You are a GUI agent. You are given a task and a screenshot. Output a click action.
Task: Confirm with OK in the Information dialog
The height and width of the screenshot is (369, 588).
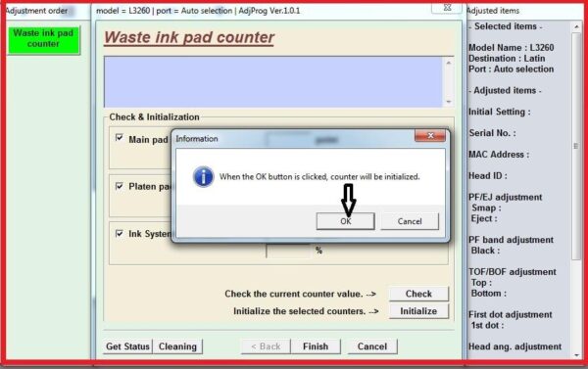tap(345, 221)
